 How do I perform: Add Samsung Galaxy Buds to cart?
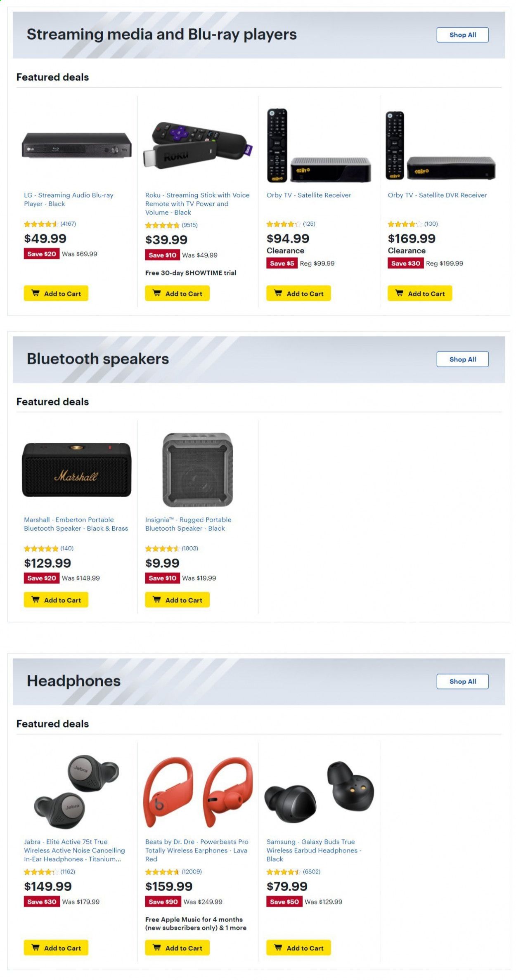[x=298, y=948]
